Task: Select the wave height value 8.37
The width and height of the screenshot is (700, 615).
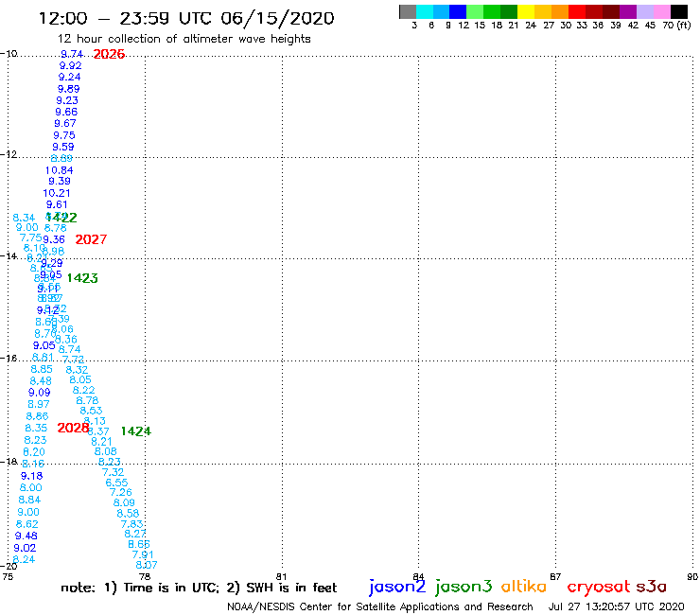Action: [x=98, y=431]
